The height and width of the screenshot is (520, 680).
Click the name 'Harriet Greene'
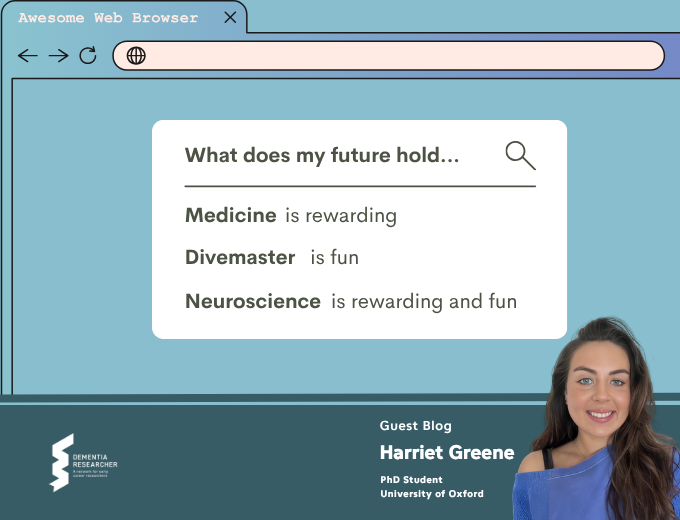(447, 452)
